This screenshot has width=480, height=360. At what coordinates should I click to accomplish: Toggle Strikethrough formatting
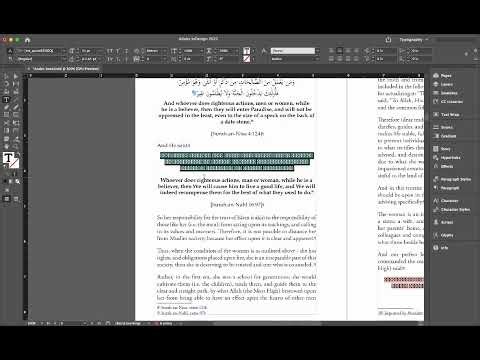click(126, 59)
